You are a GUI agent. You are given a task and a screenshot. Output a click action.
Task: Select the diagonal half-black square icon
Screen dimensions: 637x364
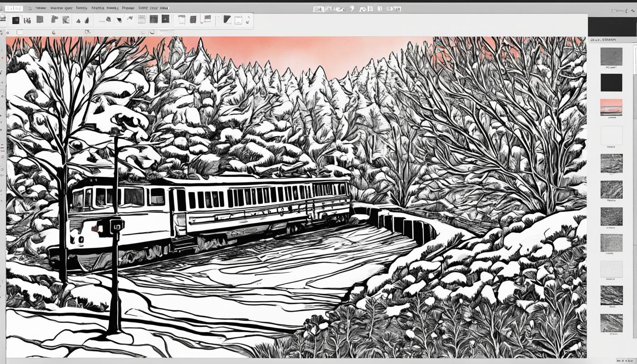tap(227, 19)
